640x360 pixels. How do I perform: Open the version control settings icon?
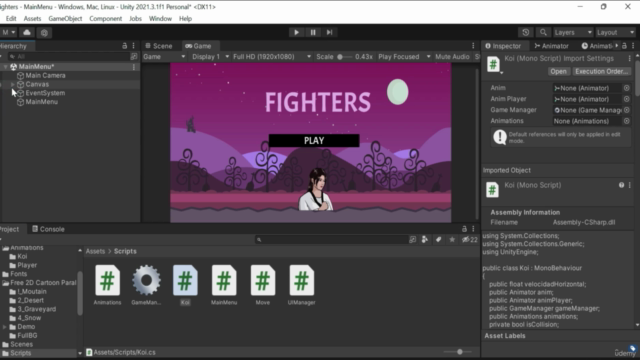(44, 32)
